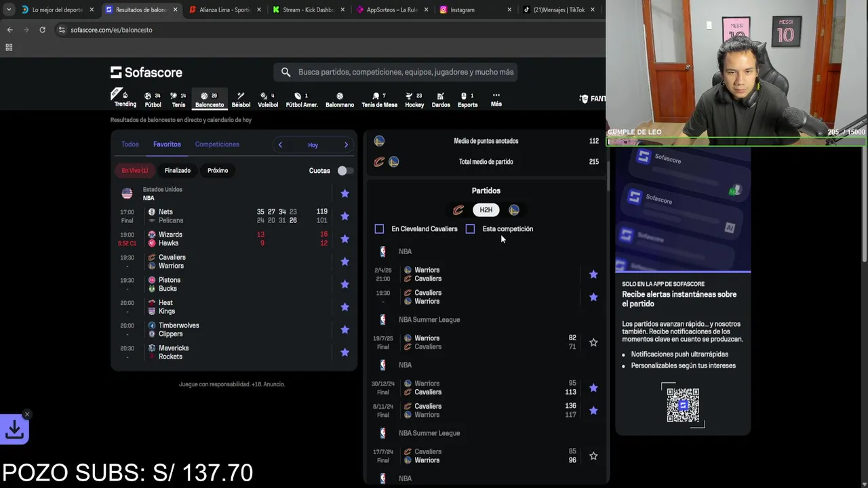
Task: Focus the Sofascore search field
Action: tap(396, 72)
